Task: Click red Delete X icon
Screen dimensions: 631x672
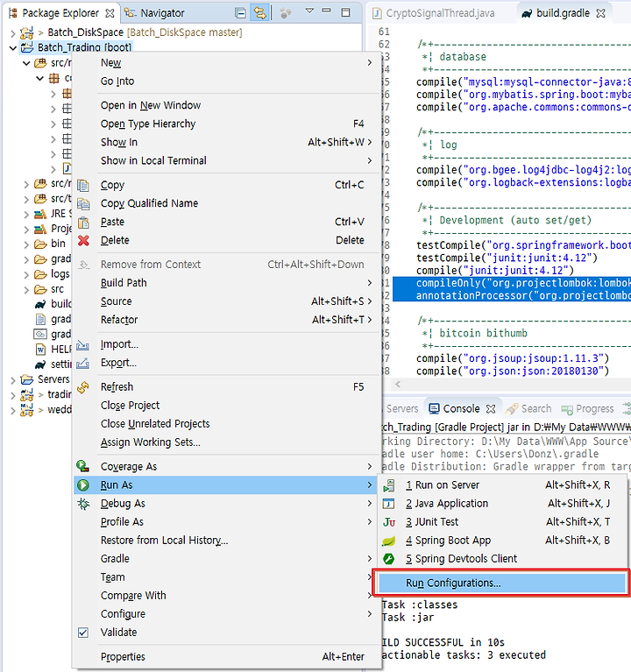Action: tap(83, 240)
